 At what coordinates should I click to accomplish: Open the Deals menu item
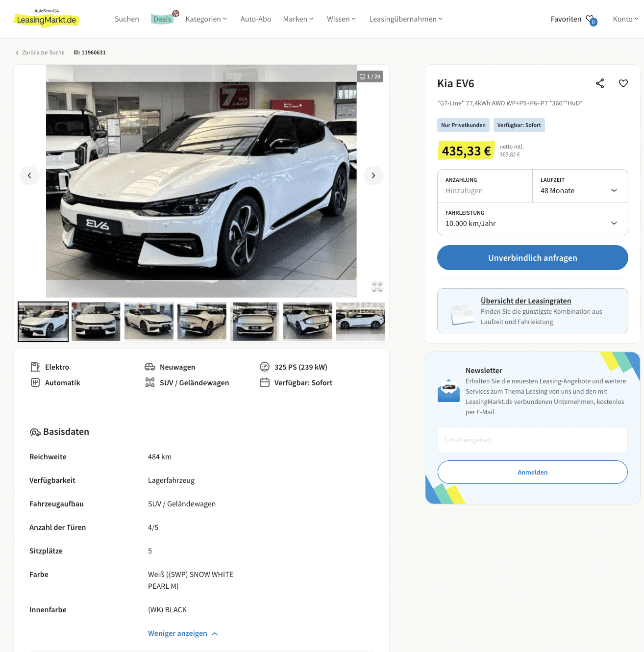click(x=162, y=19)
